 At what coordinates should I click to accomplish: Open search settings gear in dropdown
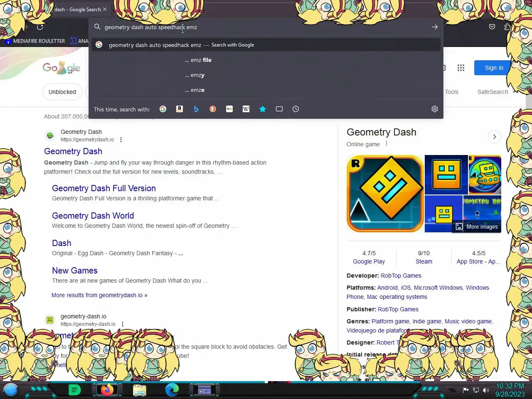click(x=435, y=109)
